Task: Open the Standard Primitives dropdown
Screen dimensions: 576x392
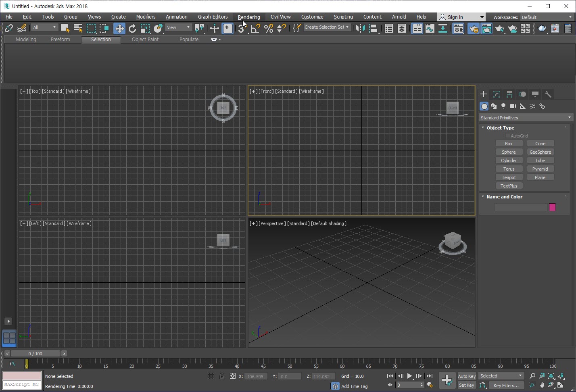Action: pos(526,118)
